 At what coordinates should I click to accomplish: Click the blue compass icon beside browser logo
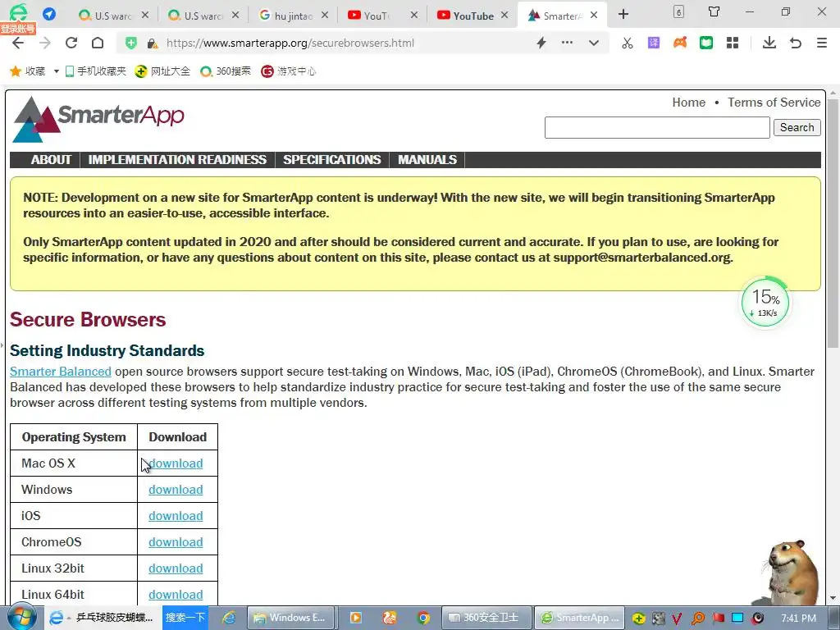tap(49, 14)
